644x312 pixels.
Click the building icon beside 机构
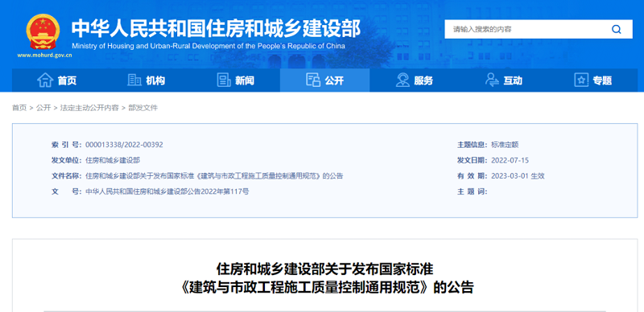pyautogui.click(x=134, y=80)
